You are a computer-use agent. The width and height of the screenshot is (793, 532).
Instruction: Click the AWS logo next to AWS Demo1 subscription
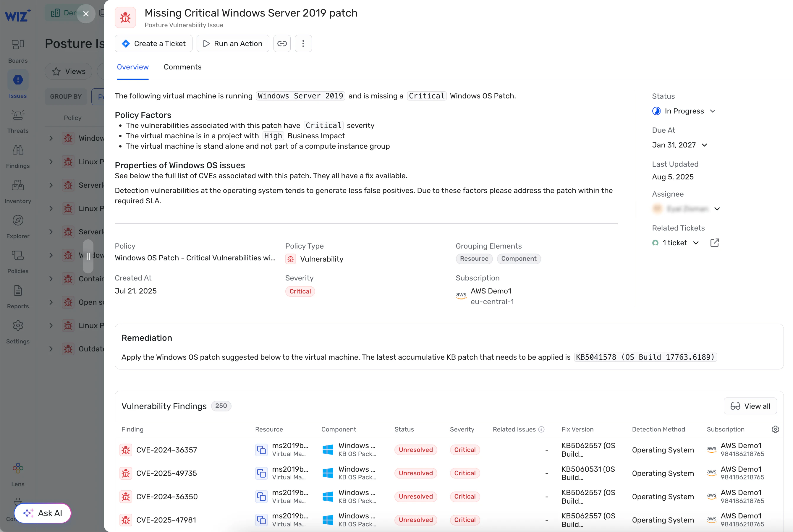[461, 295]
